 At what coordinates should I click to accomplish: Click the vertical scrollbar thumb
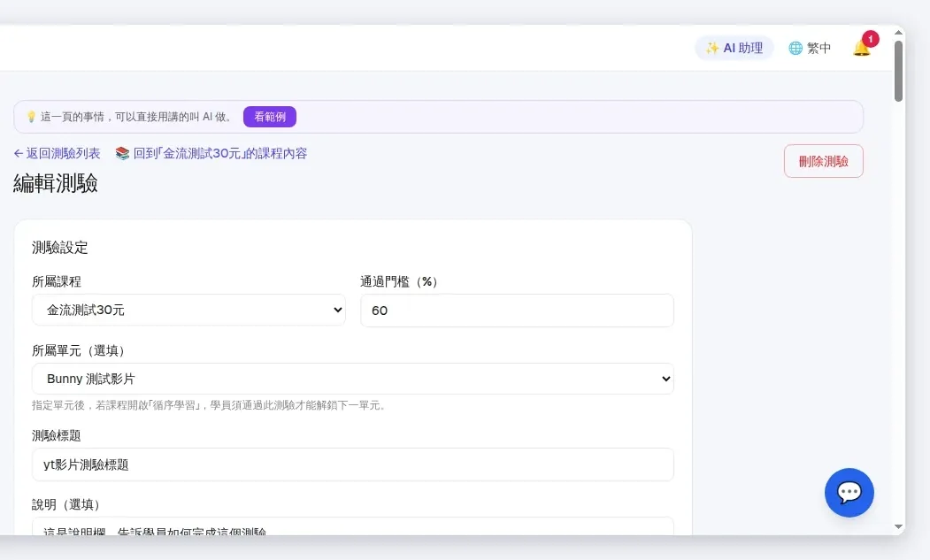click(x=898, y=71)
